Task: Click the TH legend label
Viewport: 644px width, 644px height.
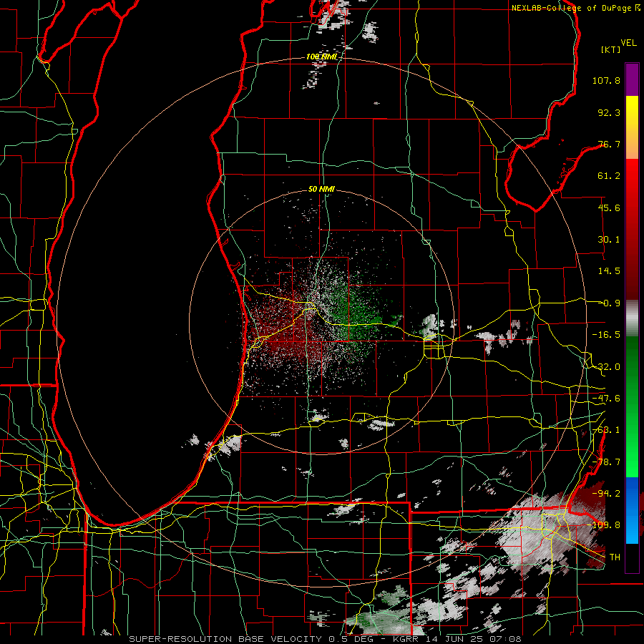Action: [x=615, y=557]
